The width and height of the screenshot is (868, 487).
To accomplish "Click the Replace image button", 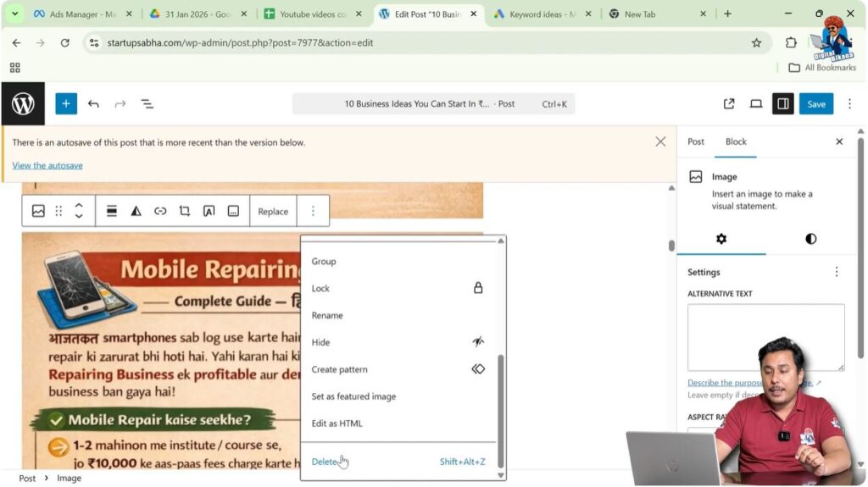I will pos(273,211).
